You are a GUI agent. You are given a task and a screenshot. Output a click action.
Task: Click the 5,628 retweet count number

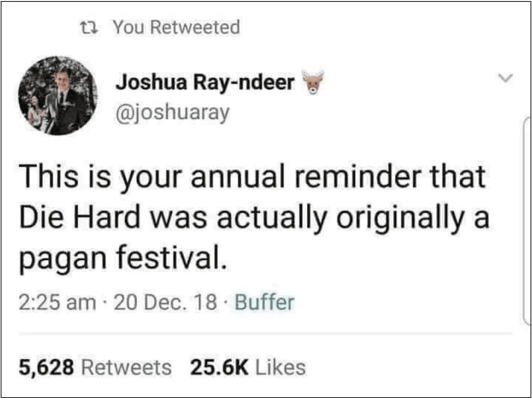point(46,367)
